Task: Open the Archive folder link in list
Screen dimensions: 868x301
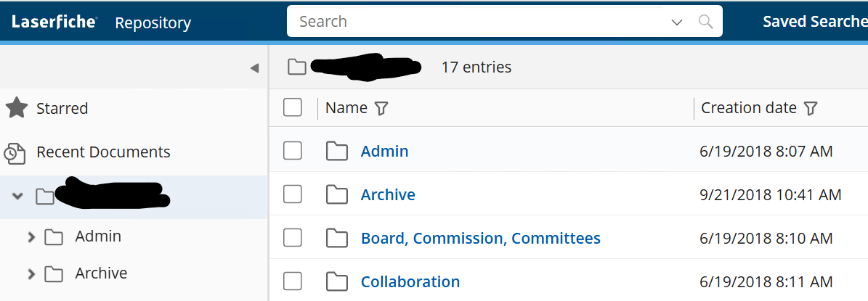Action: pos(388,195)
